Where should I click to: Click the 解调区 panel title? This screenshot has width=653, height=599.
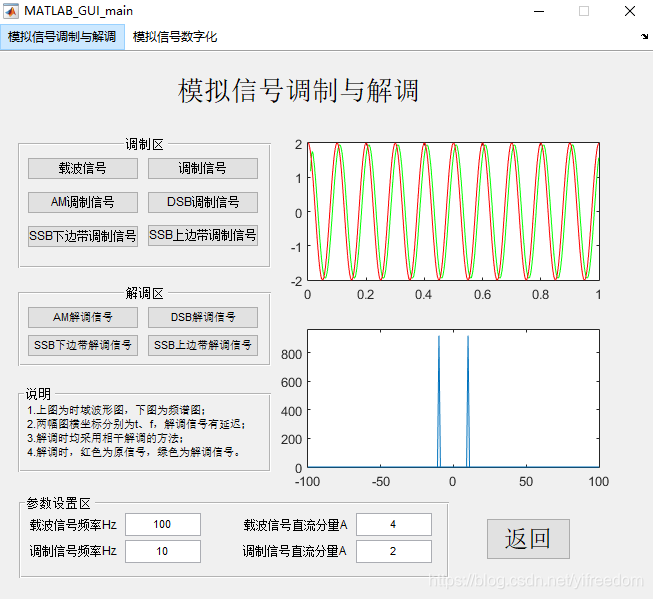tap(144, 293)
